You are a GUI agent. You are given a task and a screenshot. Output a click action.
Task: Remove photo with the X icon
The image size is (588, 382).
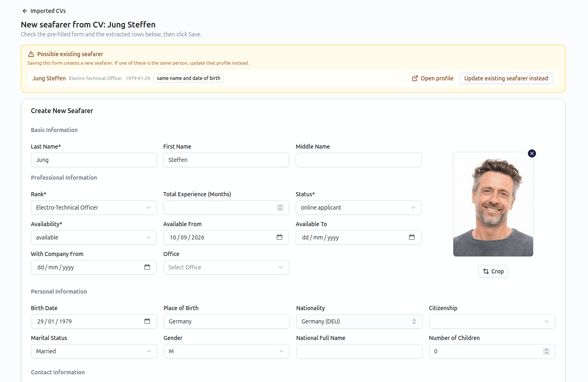532,153
